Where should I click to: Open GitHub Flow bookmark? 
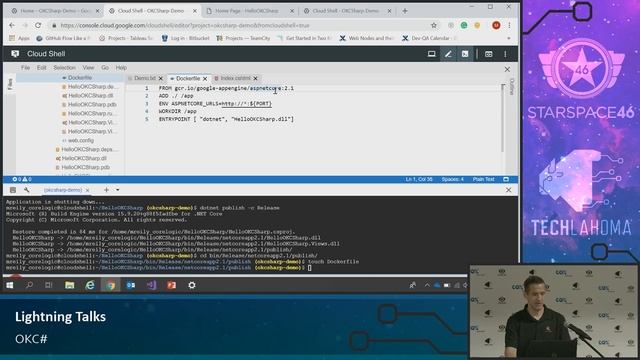coord(63,38)
